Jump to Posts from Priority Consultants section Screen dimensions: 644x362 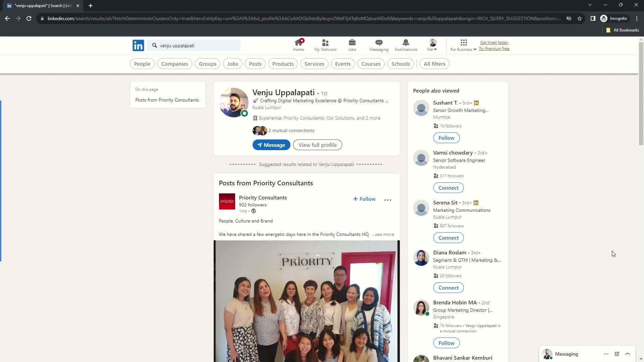click(167, 100)
